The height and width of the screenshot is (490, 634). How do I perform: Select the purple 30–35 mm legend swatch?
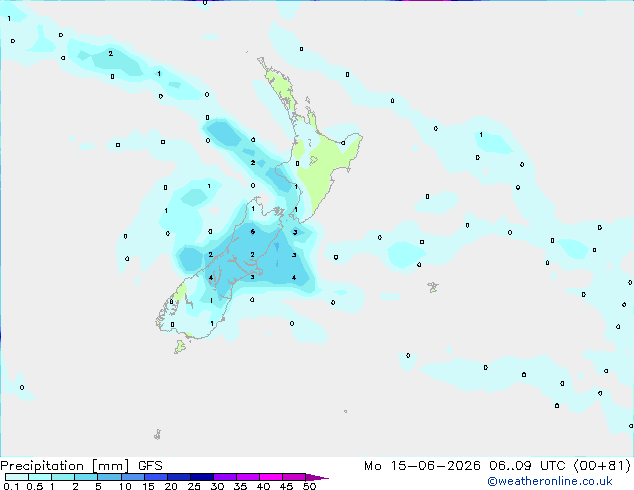[225, 477]
